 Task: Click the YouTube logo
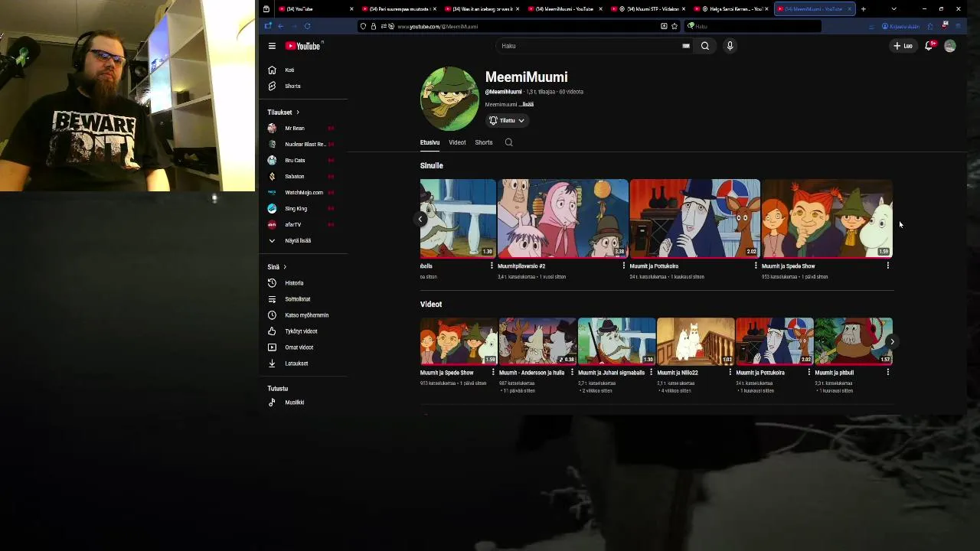pos(304,46)
